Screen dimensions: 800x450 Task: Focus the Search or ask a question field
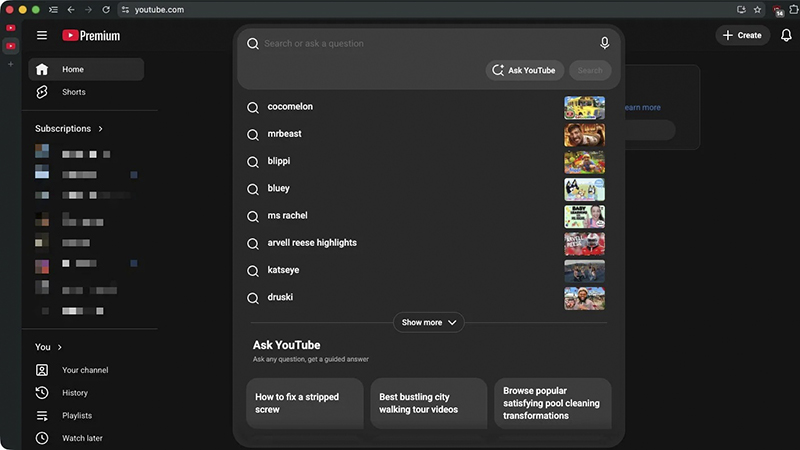click(x=429, y=43)
